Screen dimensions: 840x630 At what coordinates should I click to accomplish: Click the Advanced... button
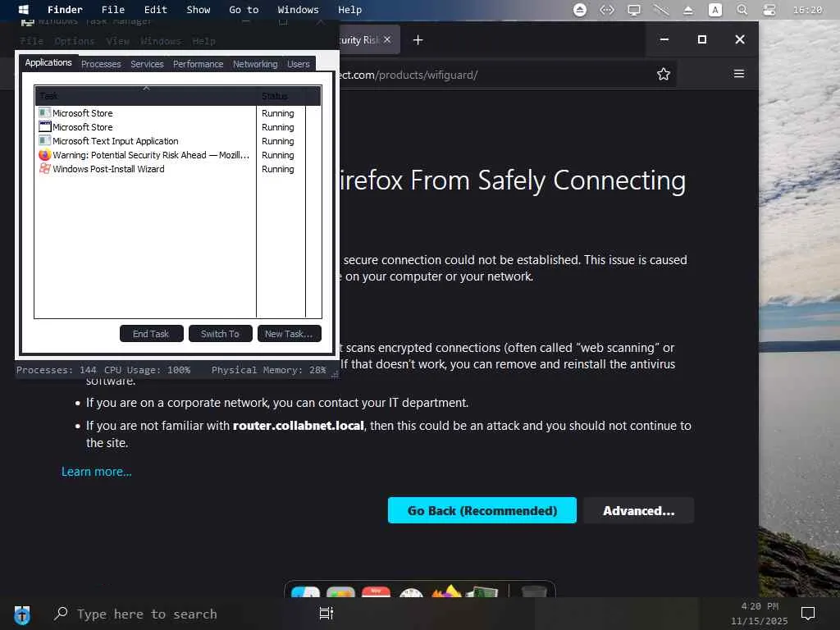click(x=638, y=510)
